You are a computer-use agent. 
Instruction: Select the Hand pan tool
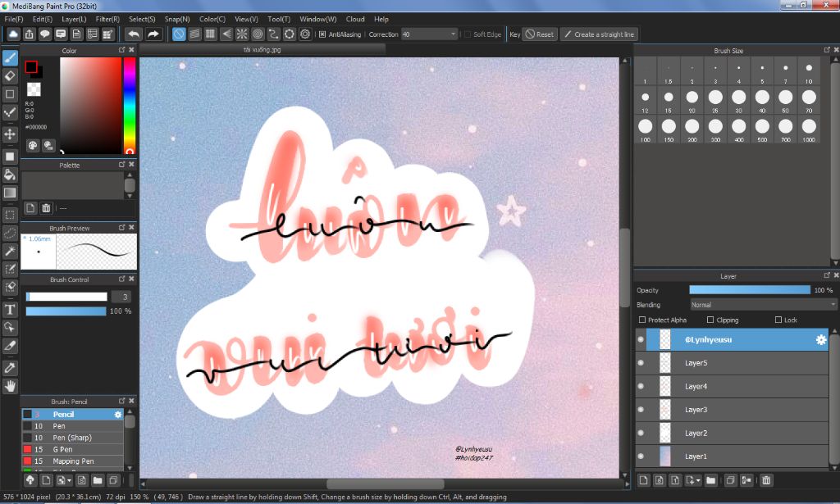coord(10,386)
